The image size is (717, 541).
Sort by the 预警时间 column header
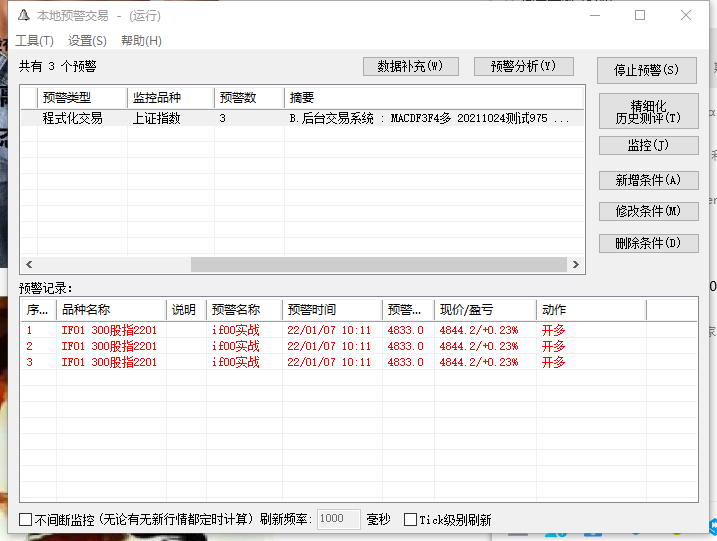330,310
